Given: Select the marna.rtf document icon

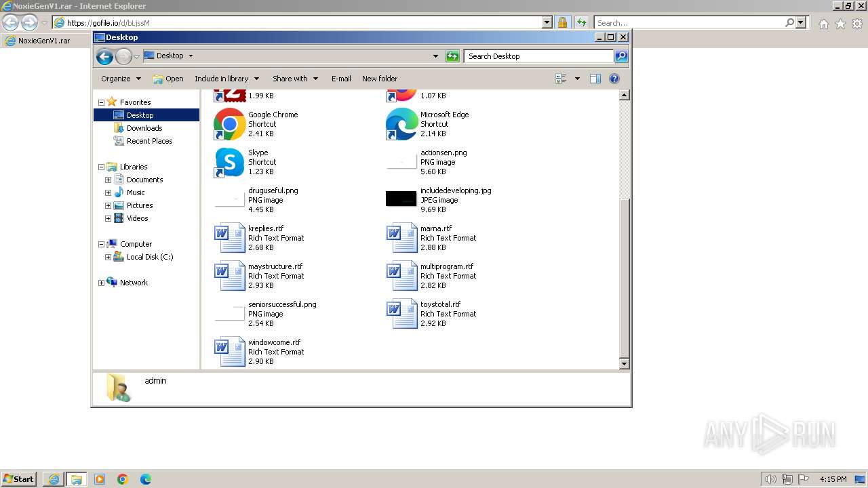Looking at the screenshot, I should 401,238.
